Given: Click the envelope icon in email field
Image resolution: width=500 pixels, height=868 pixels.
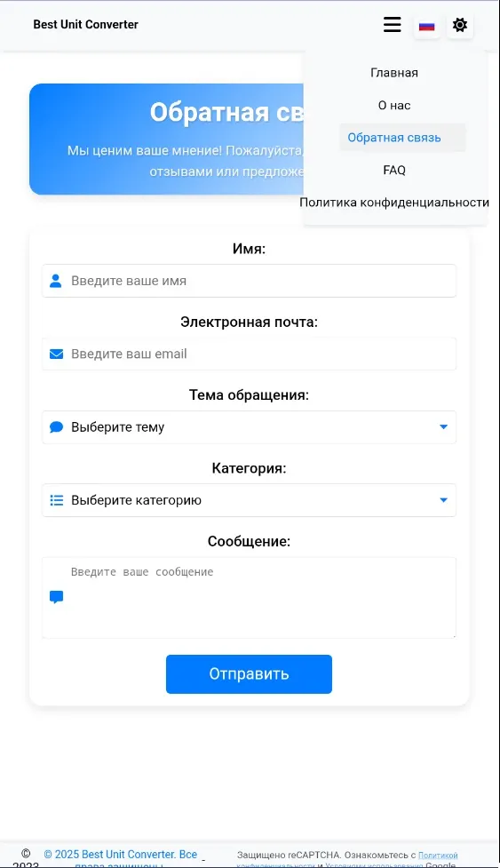Looking at the screenshot, I should pyautogui.click(x=57, y=354).
